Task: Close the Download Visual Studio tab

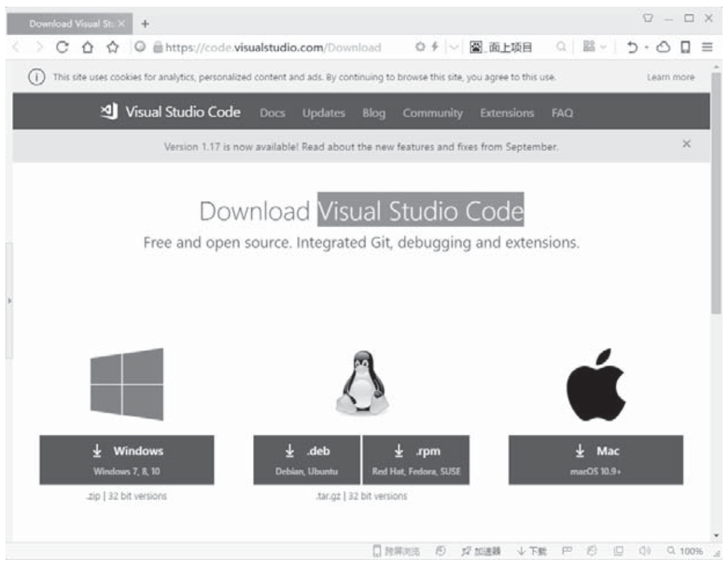Action: click(121, 24)
